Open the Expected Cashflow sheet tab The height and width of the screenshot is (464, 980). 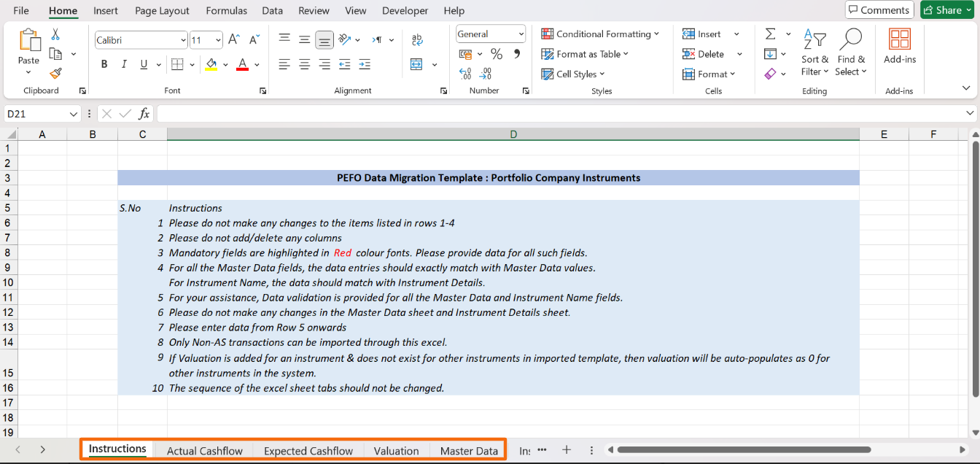pos(308,451)
